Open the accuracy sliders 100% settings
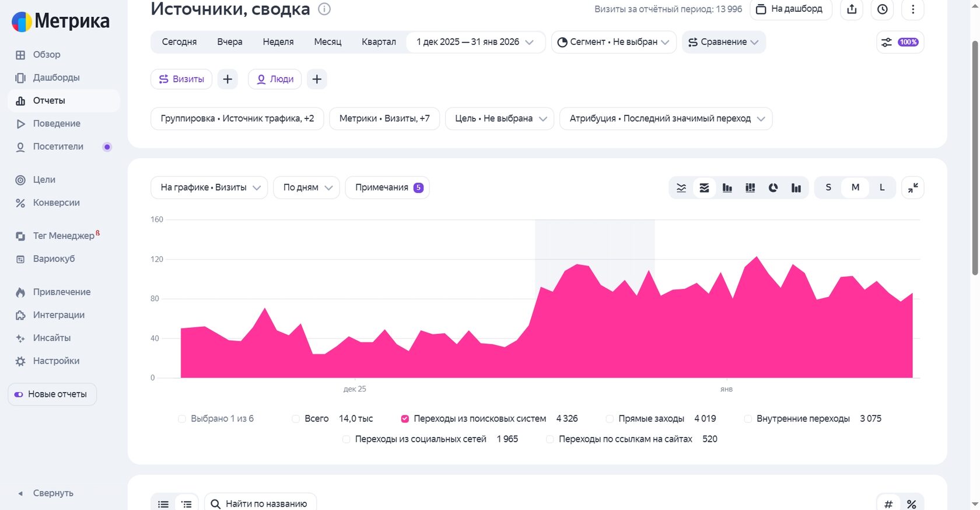 900,42
